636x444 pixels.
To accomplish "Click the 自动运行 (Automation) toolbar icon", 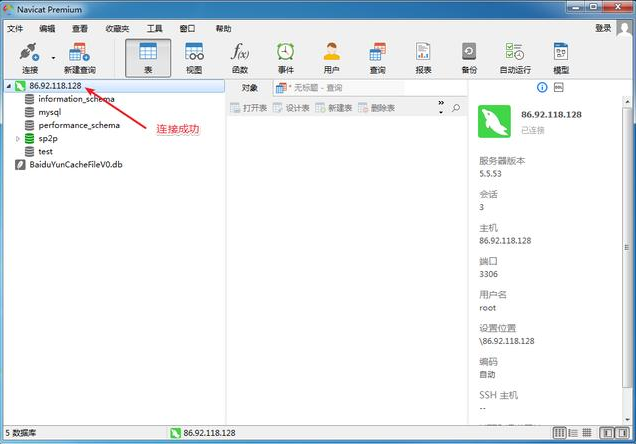I will pyautogui.click(x=515, y=58).
